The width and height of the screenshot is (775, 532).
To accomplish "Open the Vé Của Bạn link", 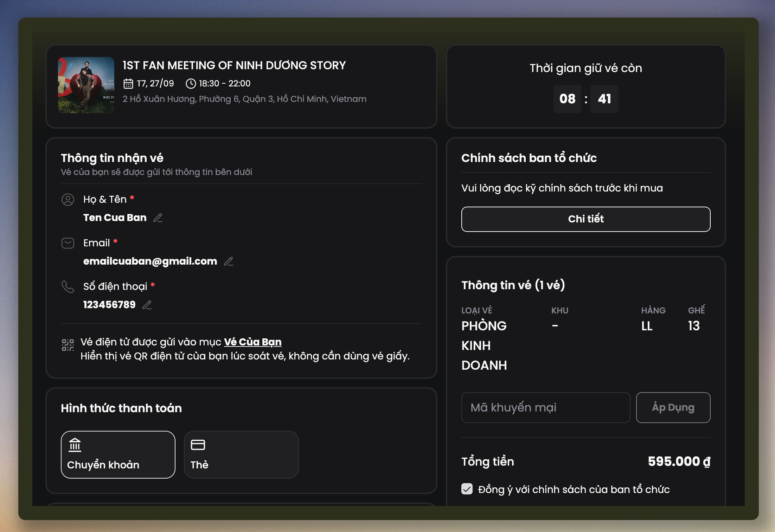I will [x=252, y=342].
